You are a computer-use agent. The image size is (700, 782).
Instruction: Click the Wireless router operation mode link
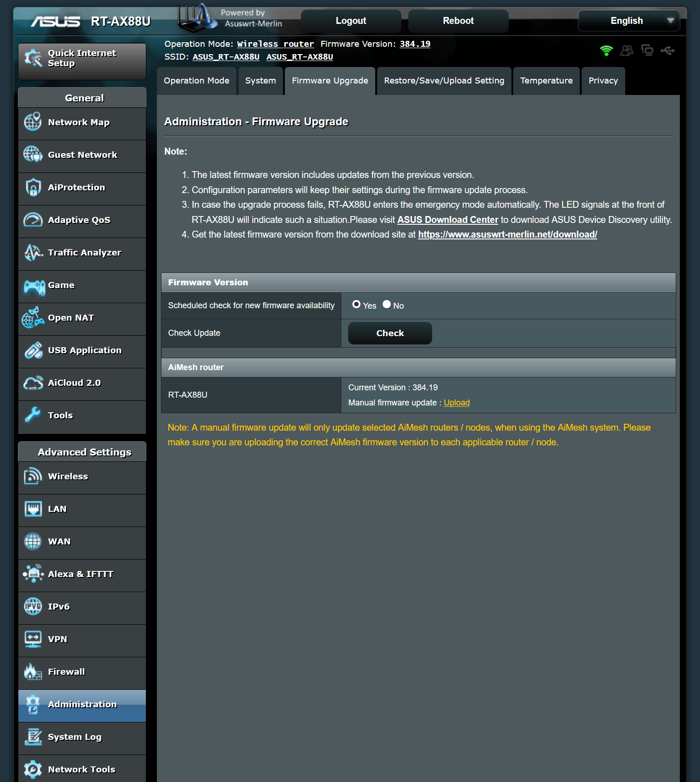tap(275, 44)
